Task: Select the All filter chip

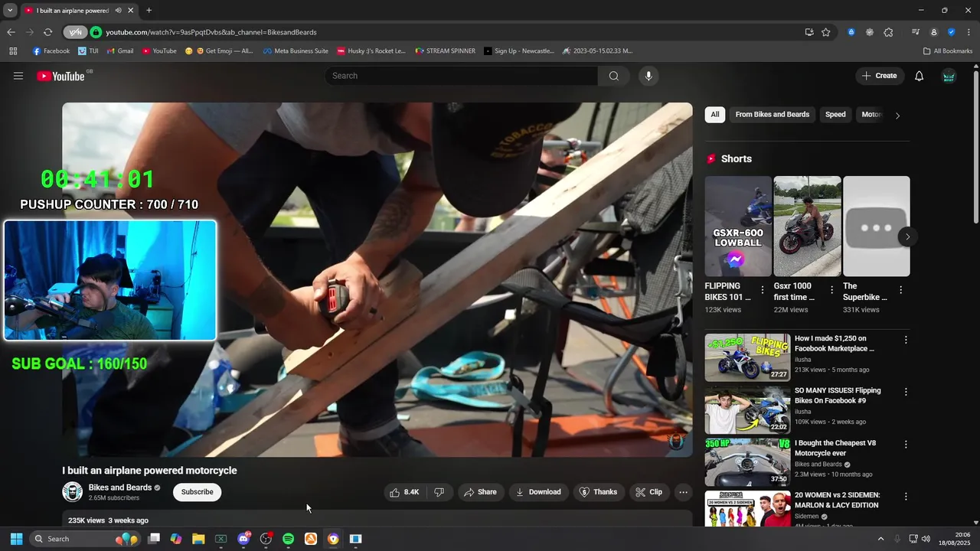Action: [x=714, y=115]
